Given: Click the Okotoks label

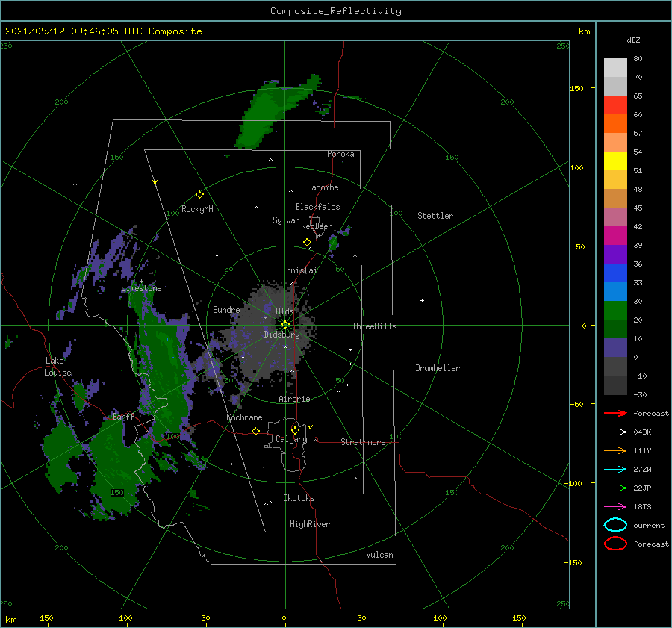Looking at the screenshot, I should click(299, 498).
